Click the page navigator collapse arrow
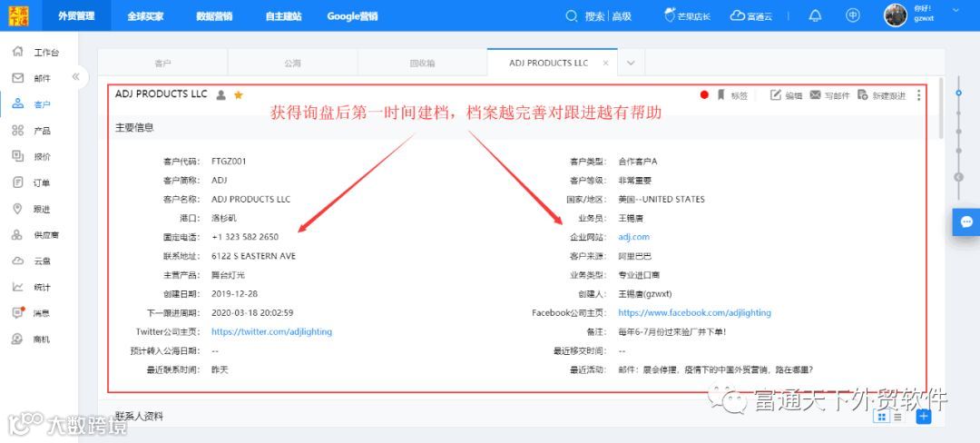 coord(959,177)
